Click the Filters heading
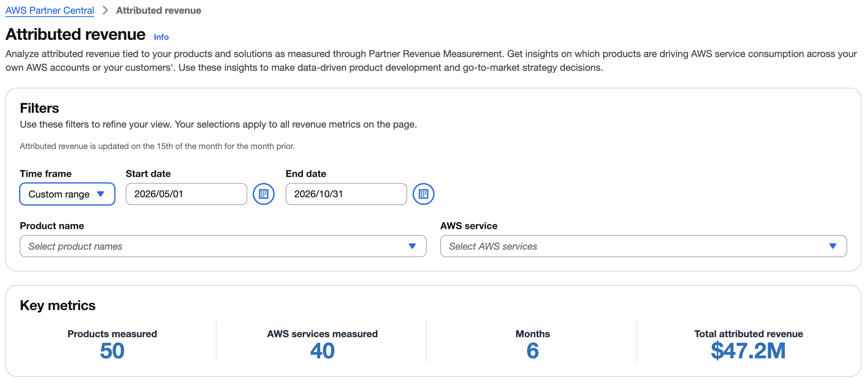 tap(40, 108)
